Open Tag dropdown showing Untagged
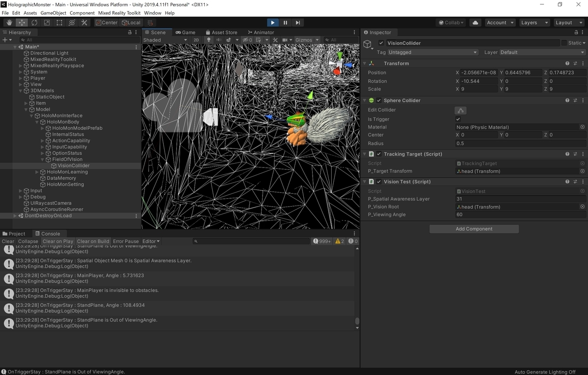The height and width of the screenshot is (375, 588). (433, 52)
